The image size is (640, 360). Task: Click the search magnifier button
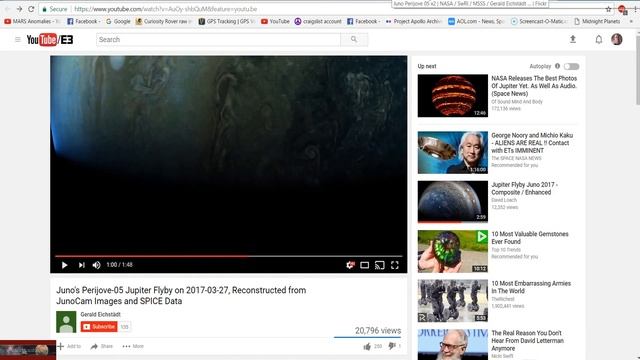pos(354,40)
